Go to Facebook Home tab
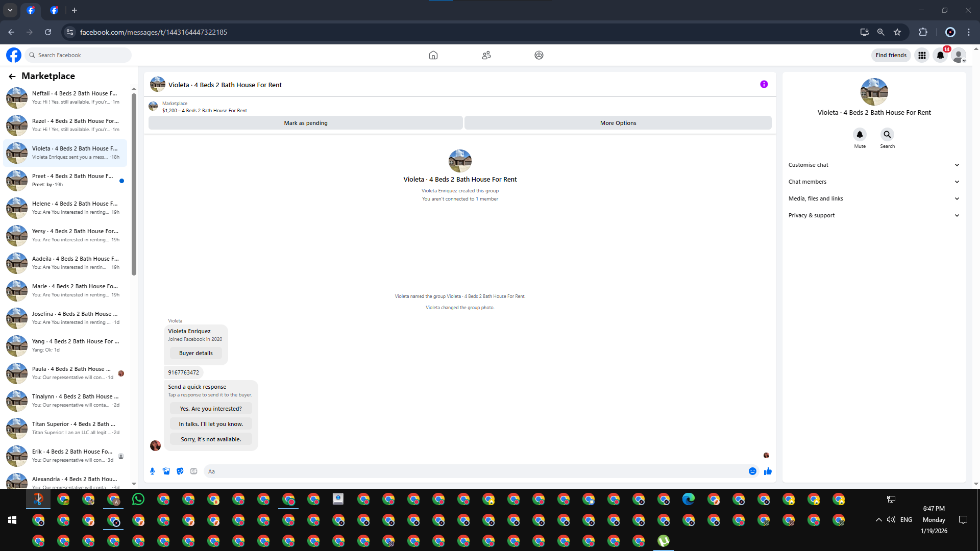The image size is (980, 551). (x=433, y=55)
